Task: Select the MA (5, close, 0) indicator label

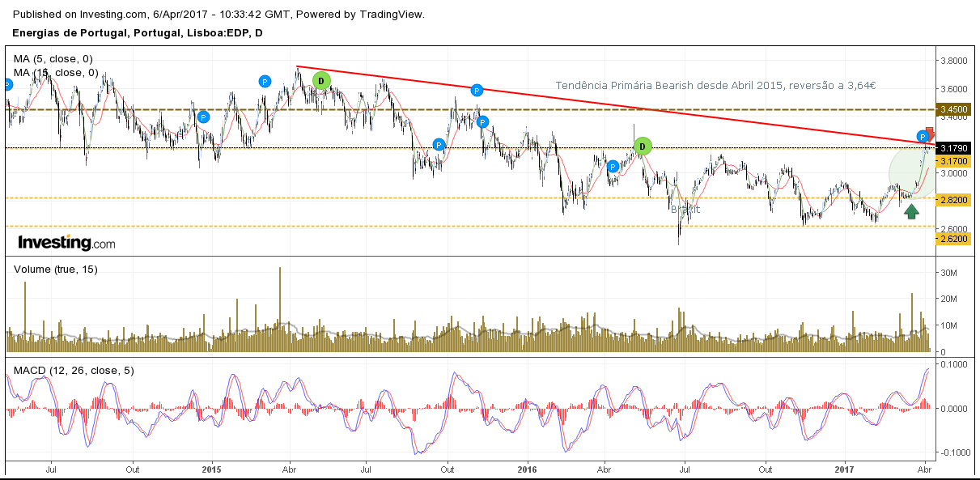Action: point(53,59)
